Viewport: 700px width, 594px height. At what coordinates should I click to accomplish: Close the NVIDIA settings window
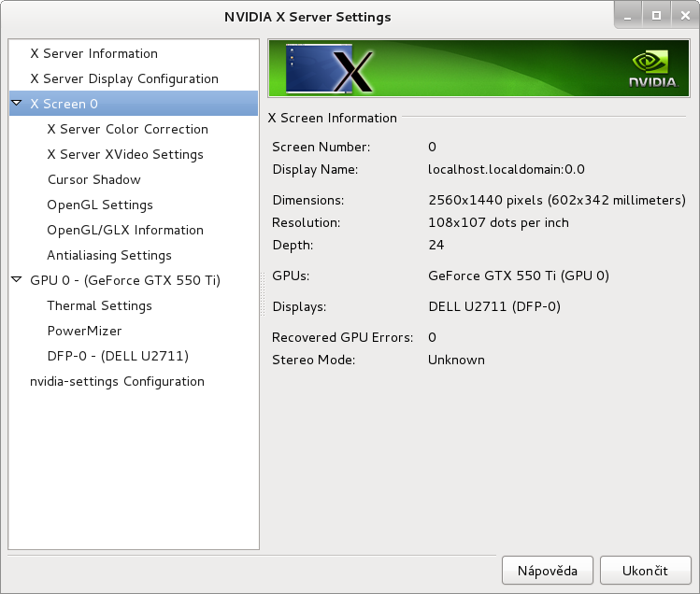click(x=685, y=16)
